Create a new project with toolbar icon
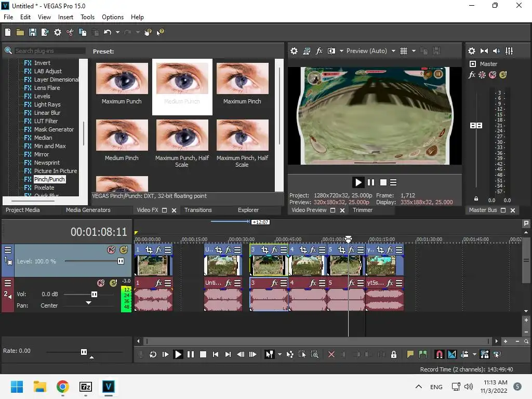This screenshot has width=532, height=399. [x=8, y=32]
